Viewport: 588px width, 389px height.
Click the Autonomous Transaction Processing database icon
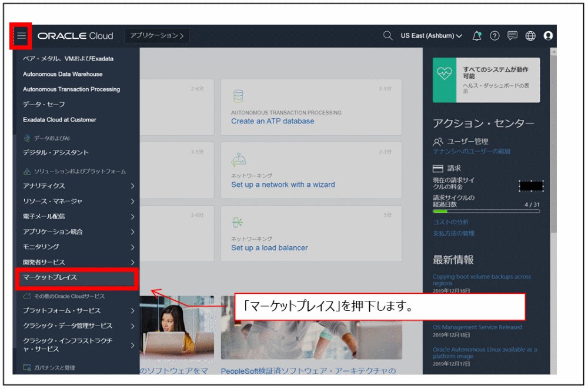tap(238, 94)
